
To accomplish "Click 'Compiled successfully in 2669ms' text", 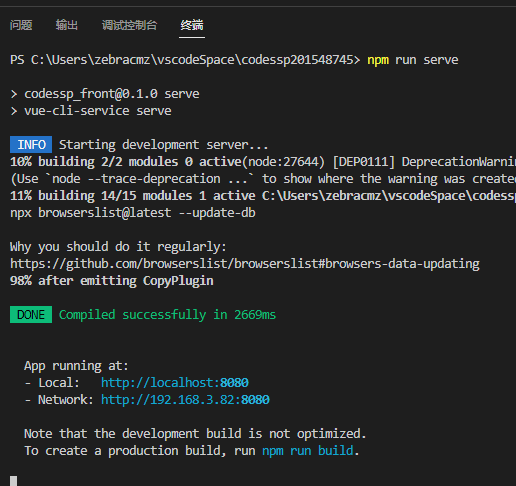I will coord(167,315).
